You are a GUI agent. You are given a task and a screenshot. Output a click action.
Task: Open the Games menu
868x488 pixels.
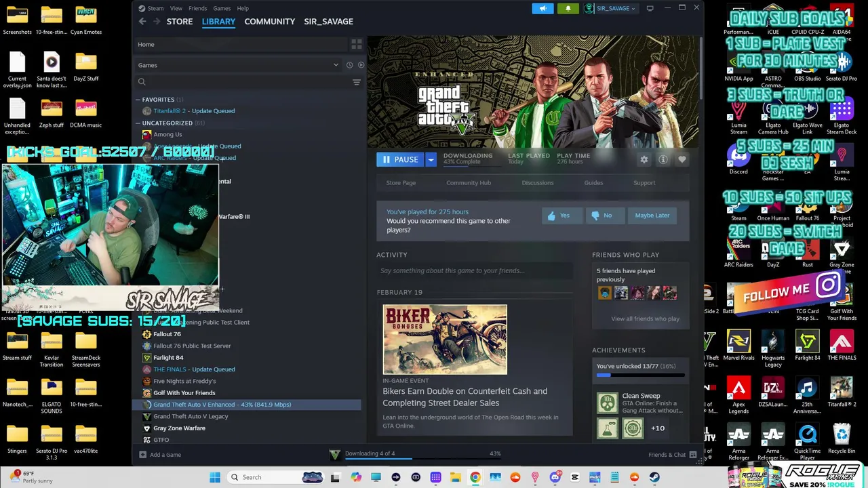(222, 8)
